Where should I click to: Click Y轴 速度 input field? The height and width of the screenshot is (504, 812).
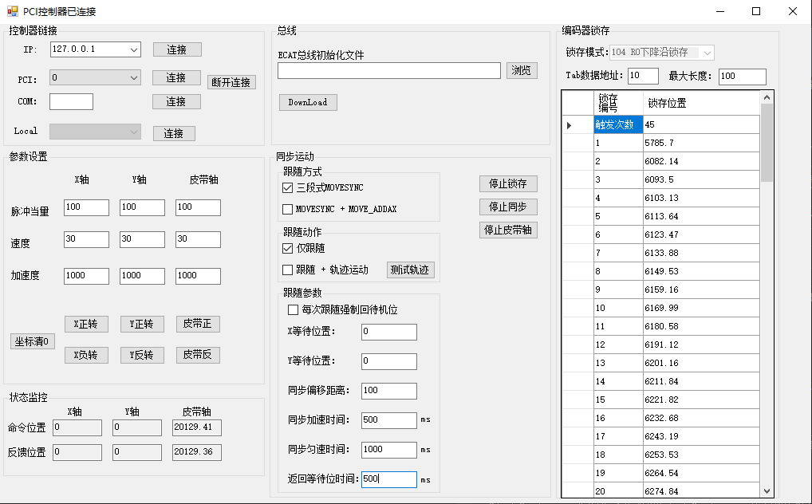[x=142, y=239]
